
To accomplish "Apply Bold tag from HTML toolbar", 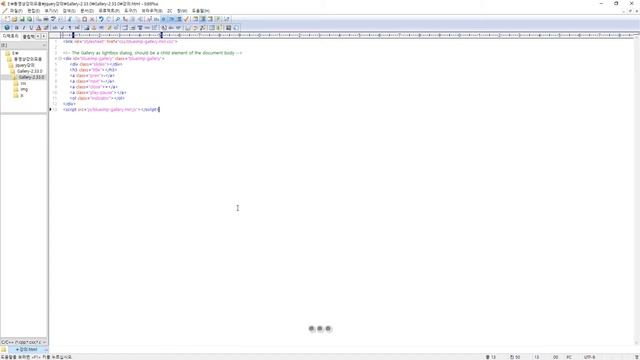I will click(16, 28).
